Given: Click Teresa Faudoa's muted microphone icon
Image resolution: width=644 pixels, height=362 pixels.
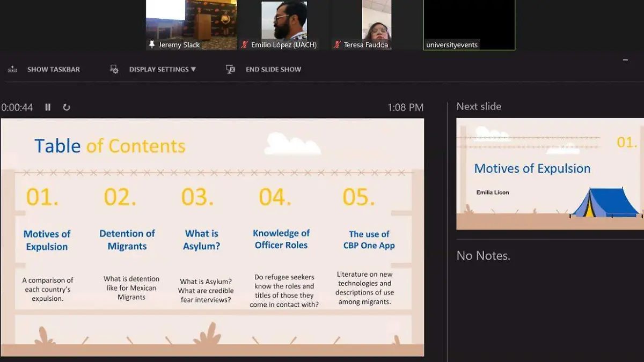Looking at the screenshot, I should coord(337,45).
